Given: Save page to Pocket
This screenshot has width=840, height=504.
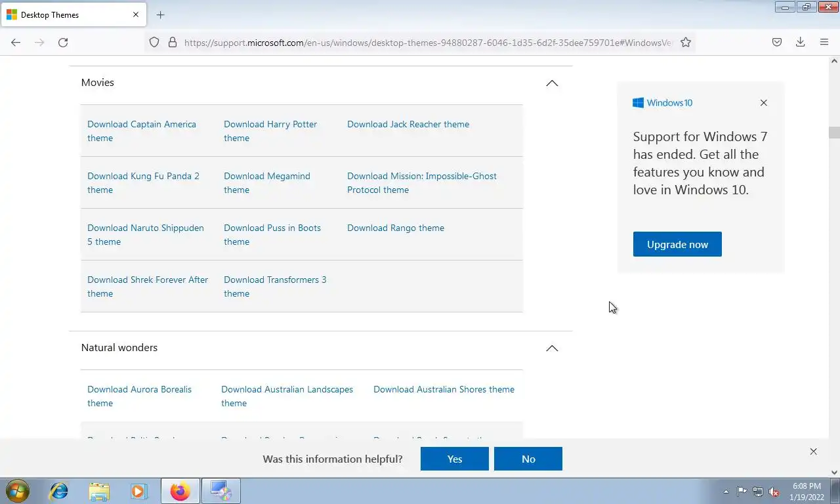Looking at the screenshot, I should pyautogui.click(x=776, y=42).
